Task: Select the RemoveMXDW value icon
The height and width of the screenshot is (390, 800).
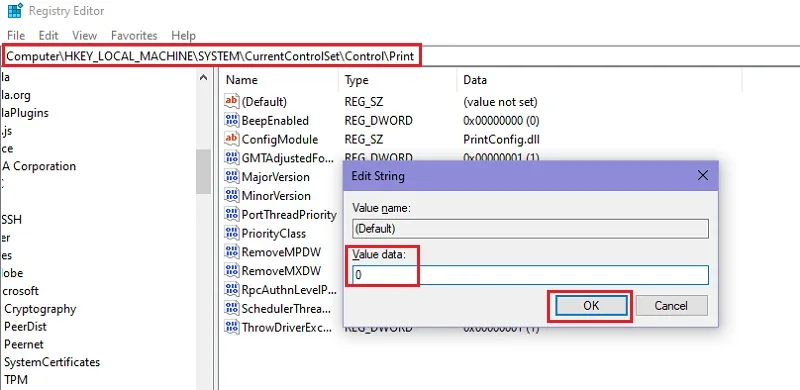Action: 232,271
